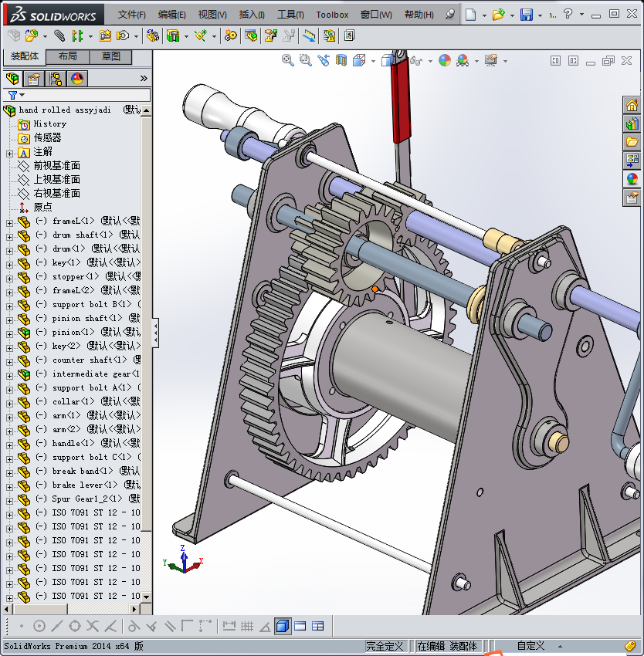Expand the 注解 annotations folder
Image resolution: width=644 pixels, height=656 pixels.
tap(9, 153)
